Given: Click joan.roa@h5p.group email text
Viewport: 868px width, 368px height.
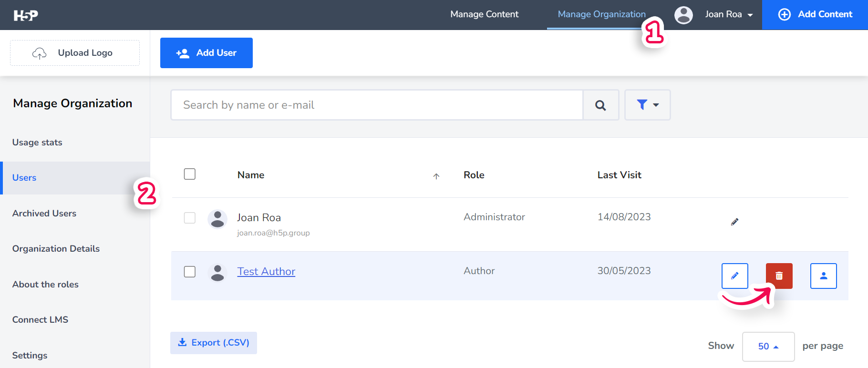Looking at the screenshot, I should [x=273, y=233].
